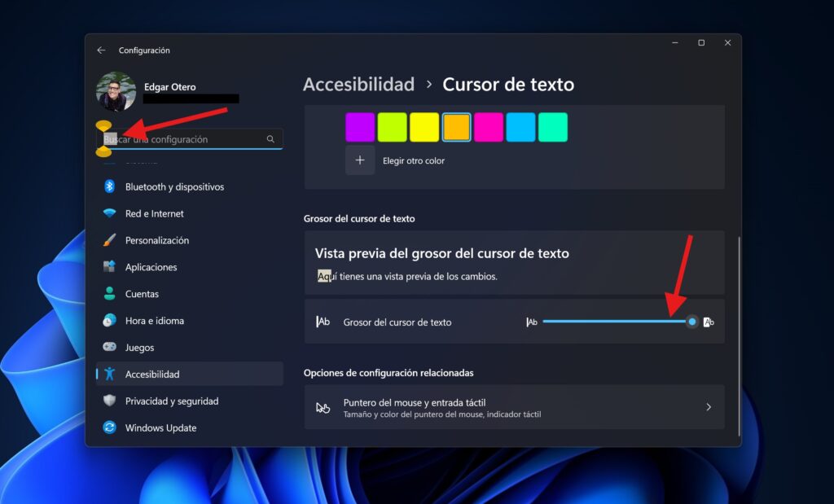Open Windows Update section

click(x=189, y=427)
